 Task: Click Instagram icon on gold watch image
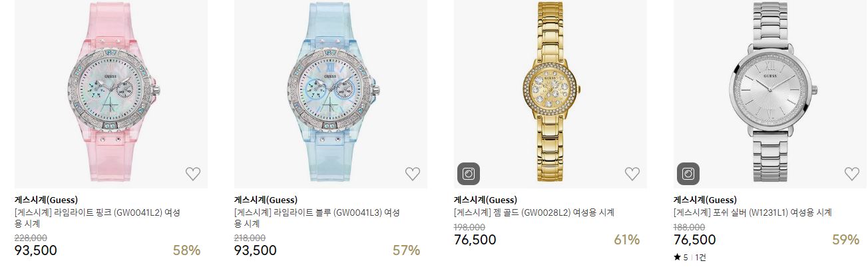(x=469, y=174)
